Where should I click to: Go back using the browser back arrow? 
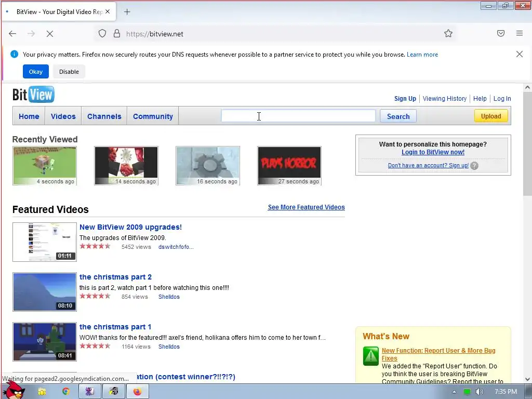point(12,34)
